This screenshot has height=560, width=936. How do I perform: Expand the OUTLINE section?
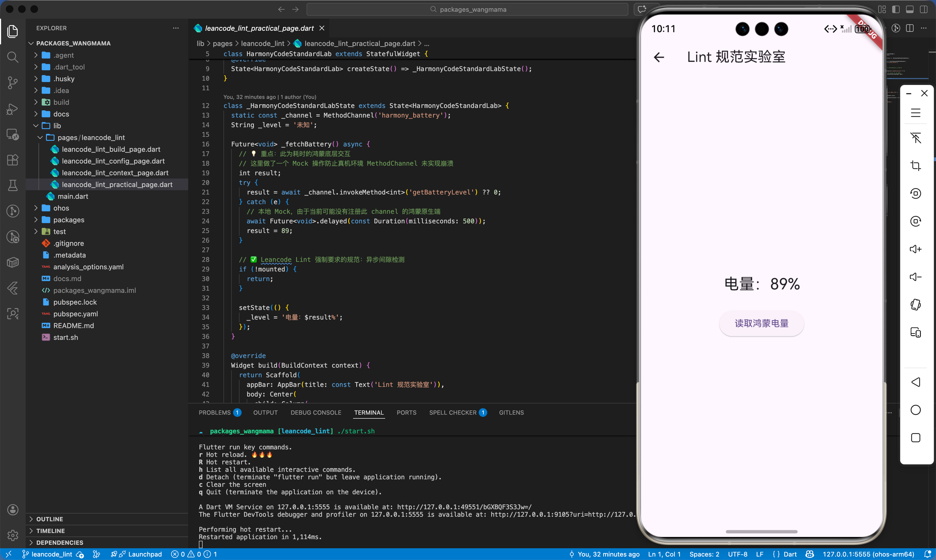(49, 519)
